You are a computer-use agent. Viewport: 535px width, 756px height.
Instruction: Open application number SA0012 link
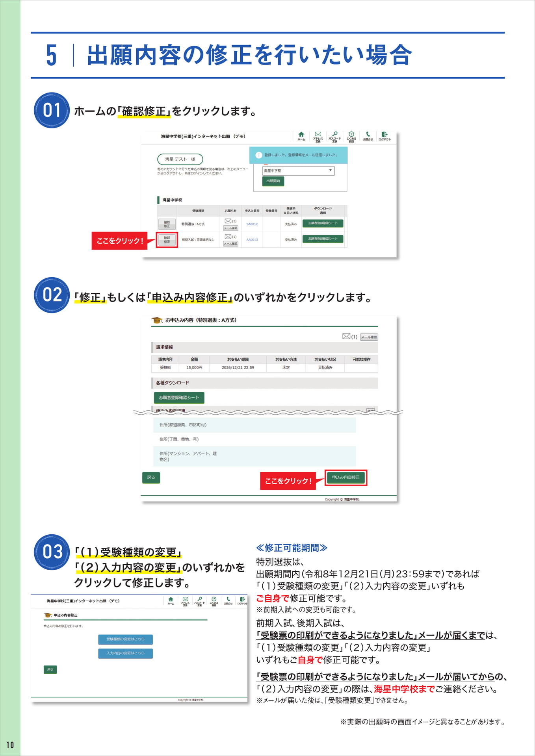point(252,224)
